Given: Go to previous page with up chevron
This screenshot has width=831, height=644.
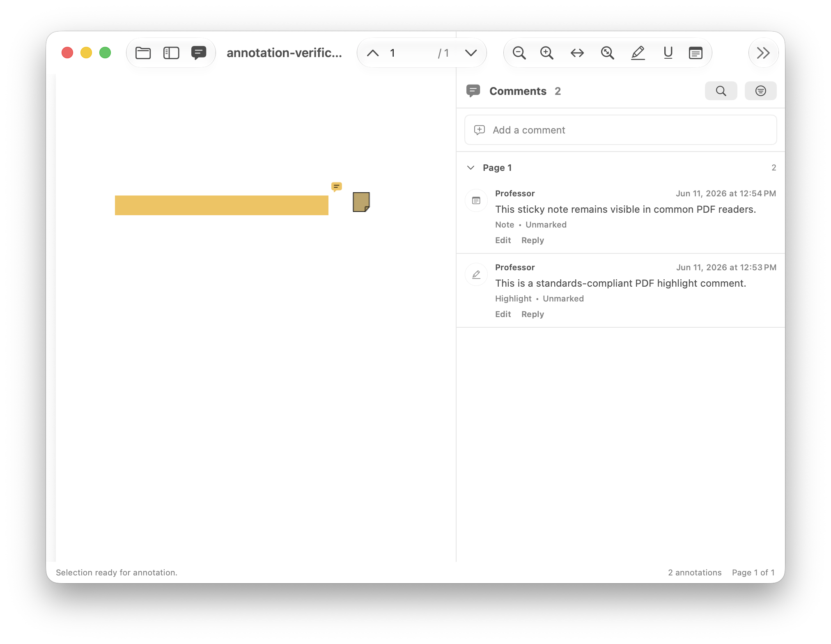Looking at the screenshot, I should (x=373, y=53).
